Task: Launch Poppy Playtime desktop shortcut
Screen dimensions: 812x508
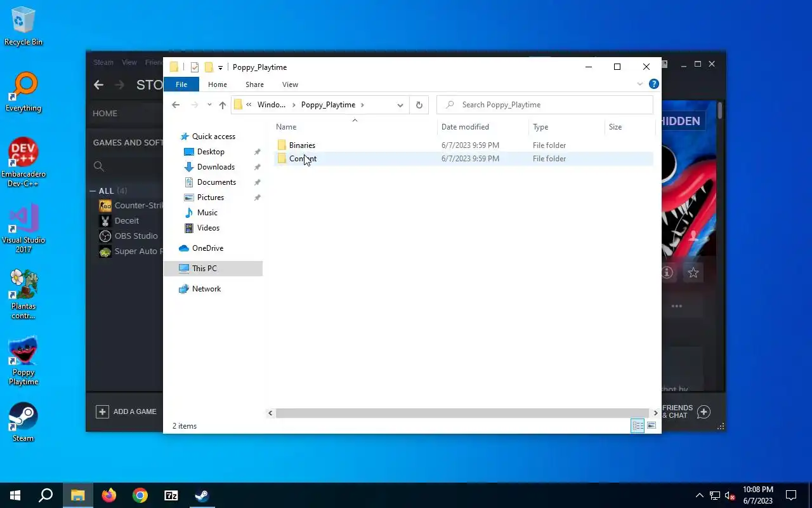Action: [x=23, y=361]
